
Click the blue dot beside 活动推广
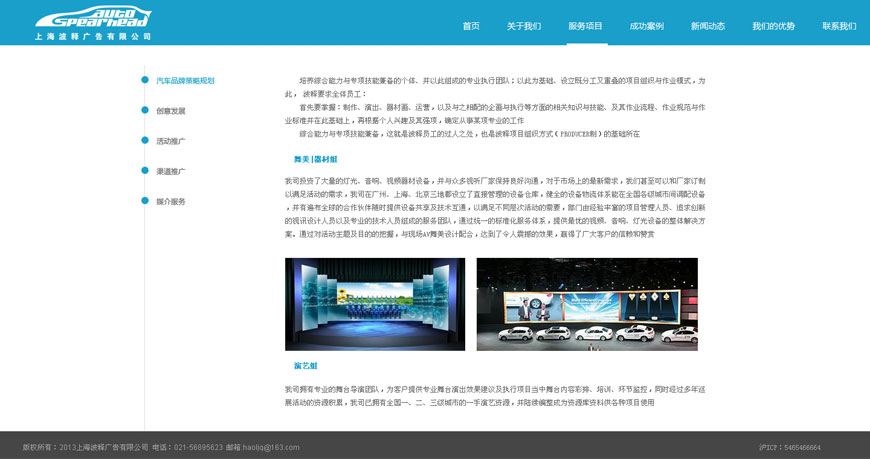145,141
